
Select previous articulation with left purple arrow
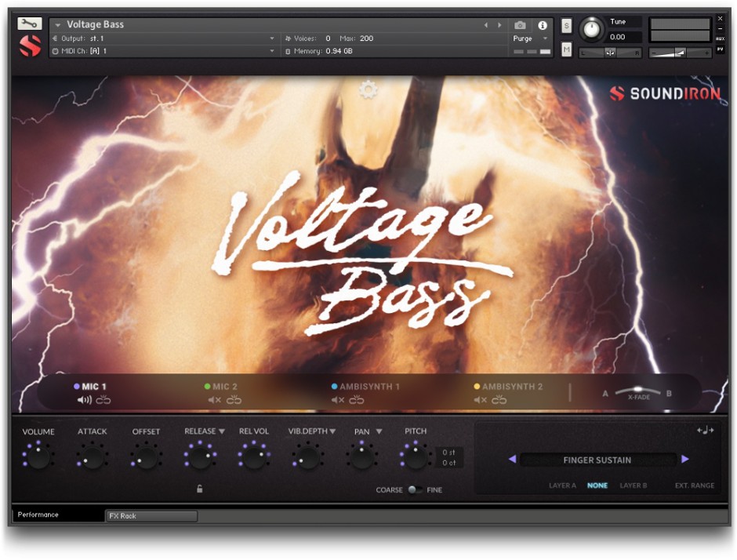(x=512, y=459)
